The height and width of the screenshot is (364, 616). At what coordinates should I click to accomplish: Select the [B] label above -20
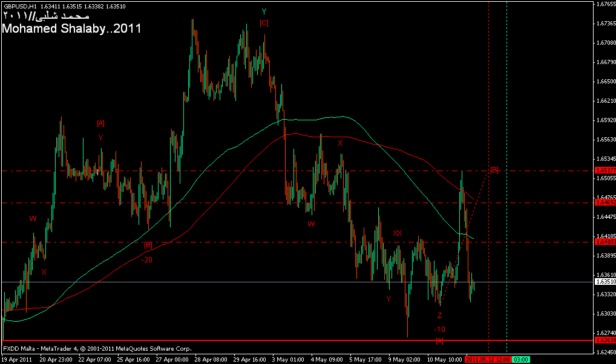(x=148, y=245)
